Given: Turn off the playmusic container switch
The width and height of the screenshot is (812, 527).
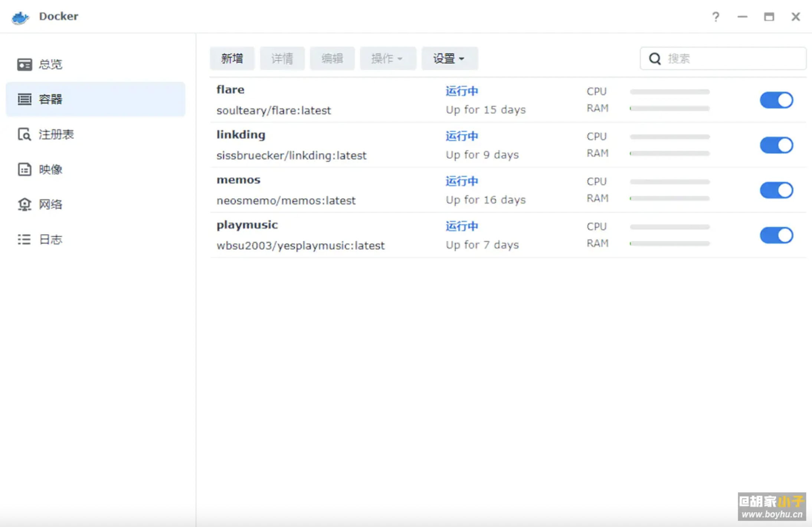Looking at the screenshot, I should click(x=776, y=235).
